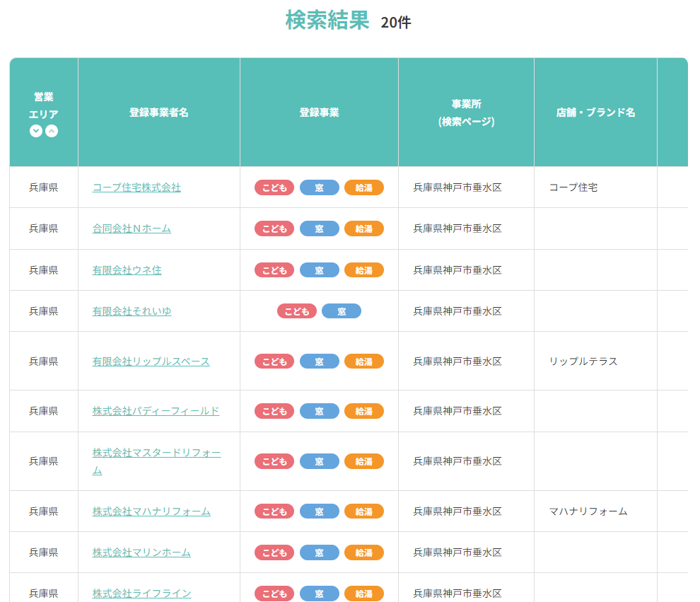Click こども badge in 株式会社マハナリフォーム row
The image size is (700, 602).
point(274,511)
